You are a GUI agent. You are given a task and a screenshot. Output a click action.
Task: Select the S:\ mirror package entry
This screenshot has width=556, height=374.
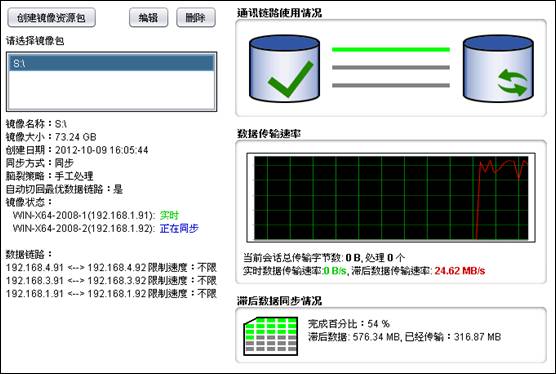[111, 63]
